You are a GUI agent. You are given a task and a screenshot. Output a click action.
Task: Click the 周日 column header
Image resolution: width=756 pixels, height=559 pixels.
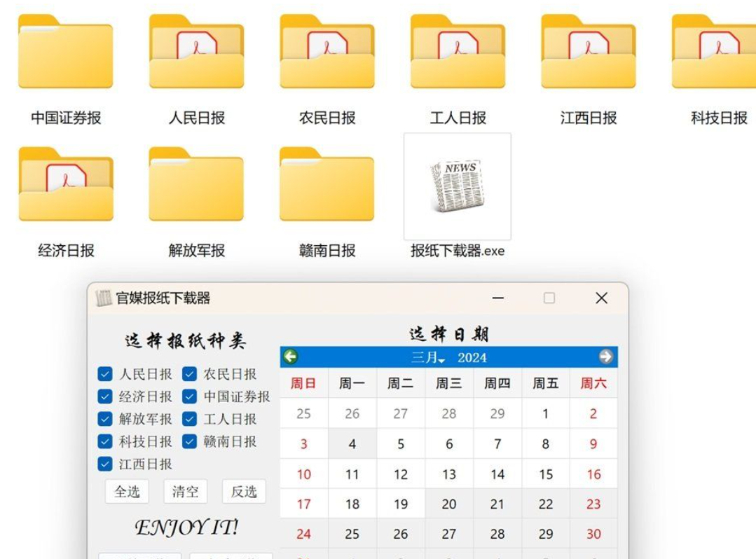click(304, 383)
